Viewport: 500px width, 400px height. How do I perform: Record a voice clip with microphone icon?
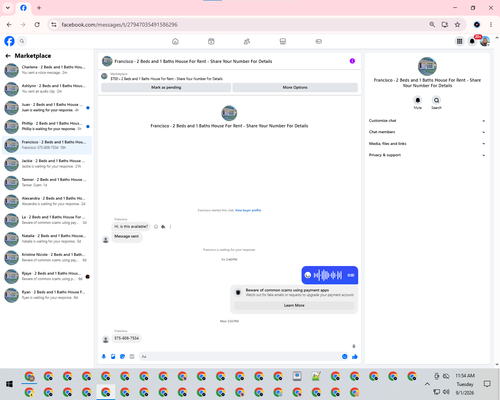(x=104, y=357)
